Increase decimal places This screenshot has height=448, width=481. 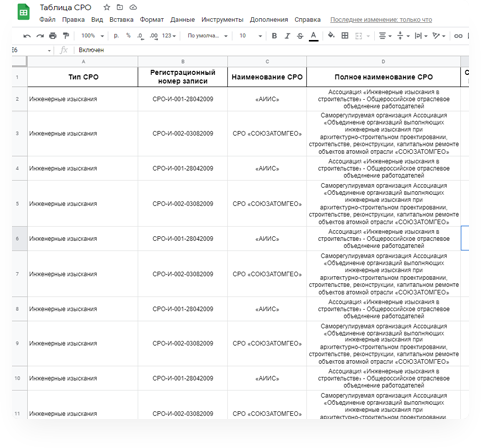(154, 36)
